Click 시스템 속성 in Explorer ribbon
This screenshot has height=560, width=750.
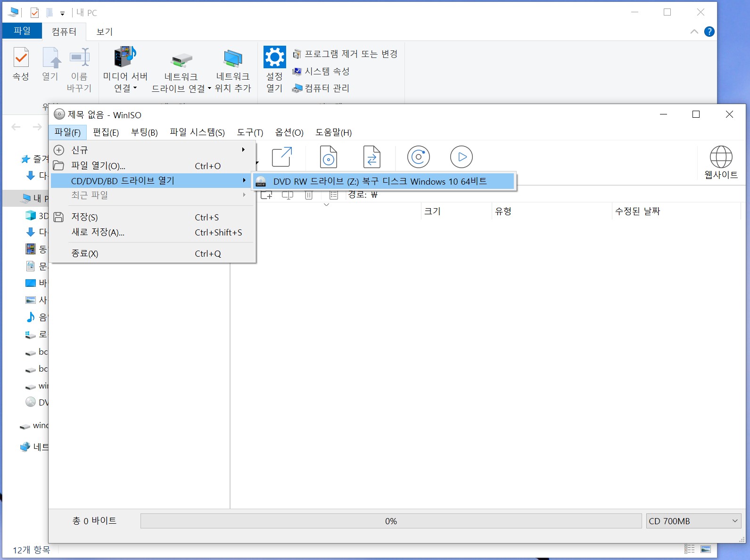(321, 71)
